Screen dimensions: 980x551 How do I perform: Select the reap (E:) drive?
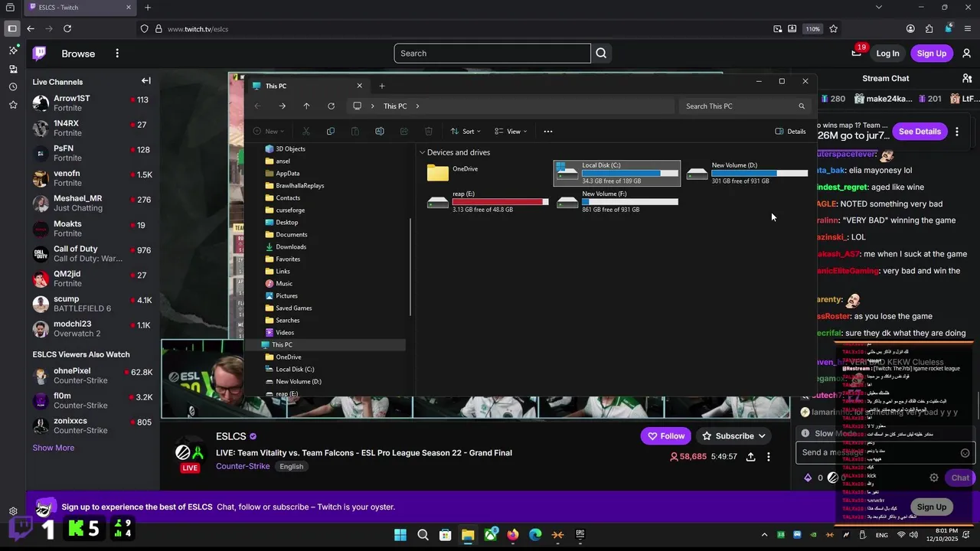(488, 201)
